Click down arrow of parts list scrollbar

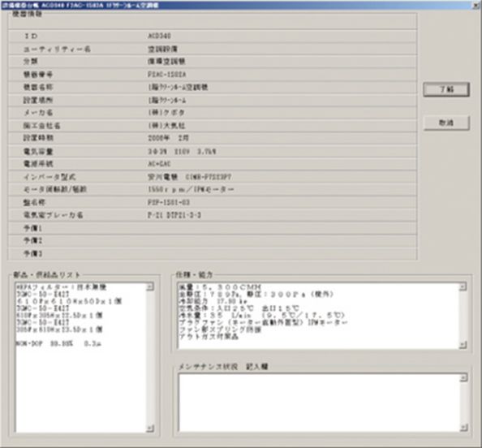pos(150,428)
